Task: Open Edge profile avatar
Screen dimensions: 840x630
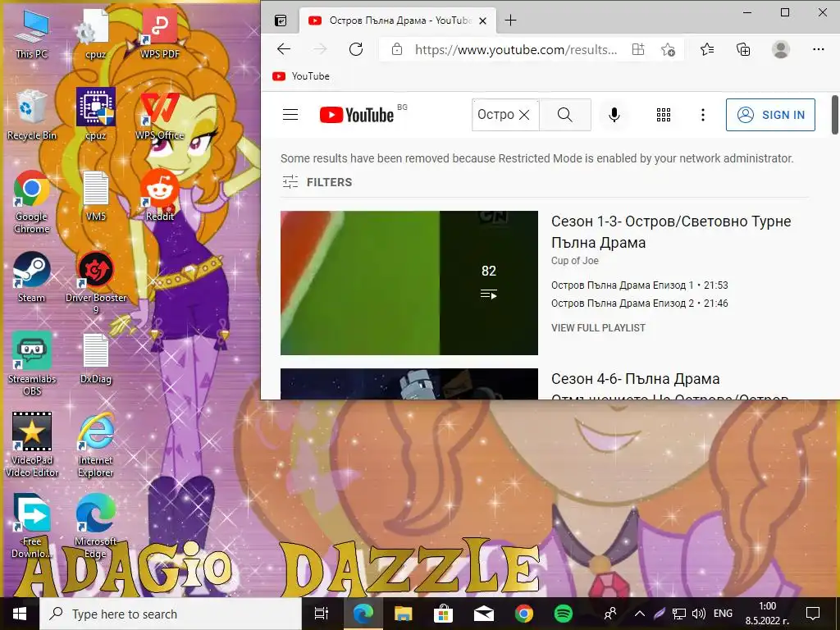Action: [781, 49]
